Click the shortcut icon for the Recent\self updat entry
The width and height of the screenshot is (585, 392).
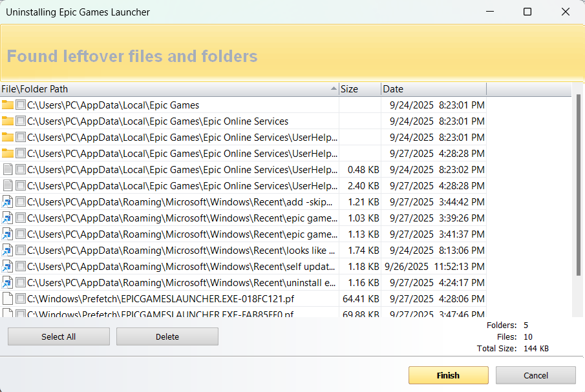8,267
